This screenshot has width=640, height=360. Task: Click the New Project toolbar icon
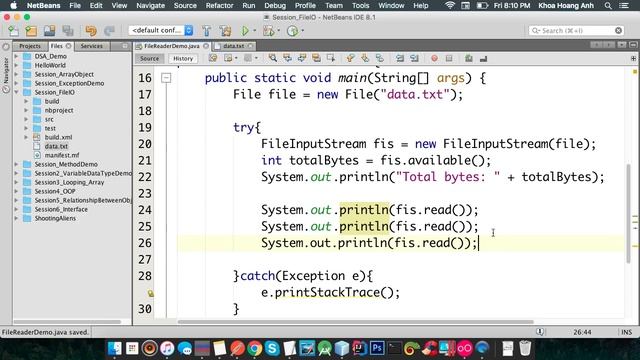[31, 31]
